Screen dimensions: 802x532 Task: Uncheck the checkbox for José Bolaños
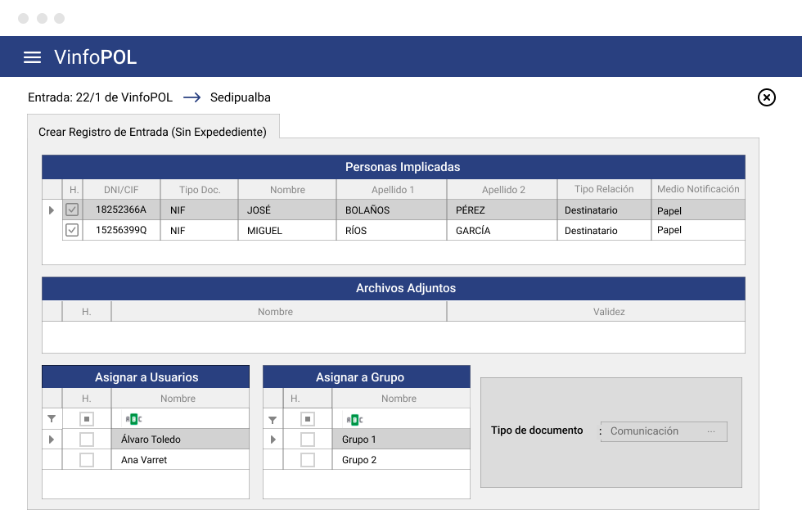click(72, 210)
